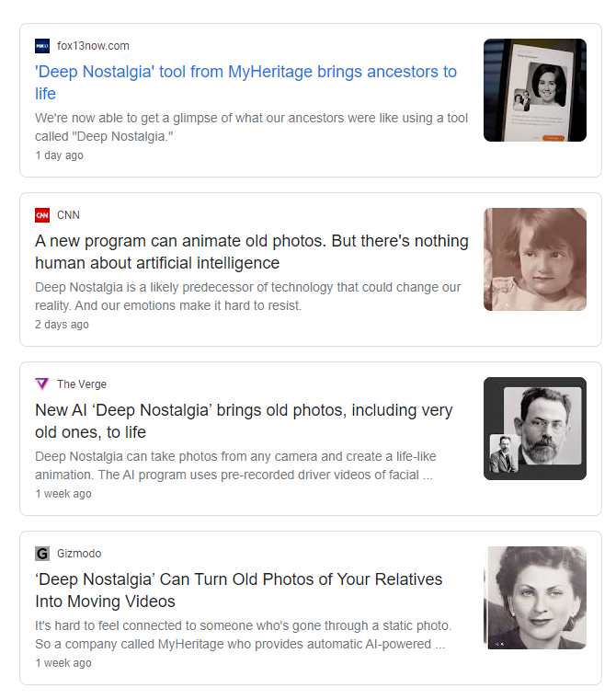Open The Verge bearded man thumbnail
Image resolution: width=616 pixels, height=699 pixels.
click(x=535, y=429)
